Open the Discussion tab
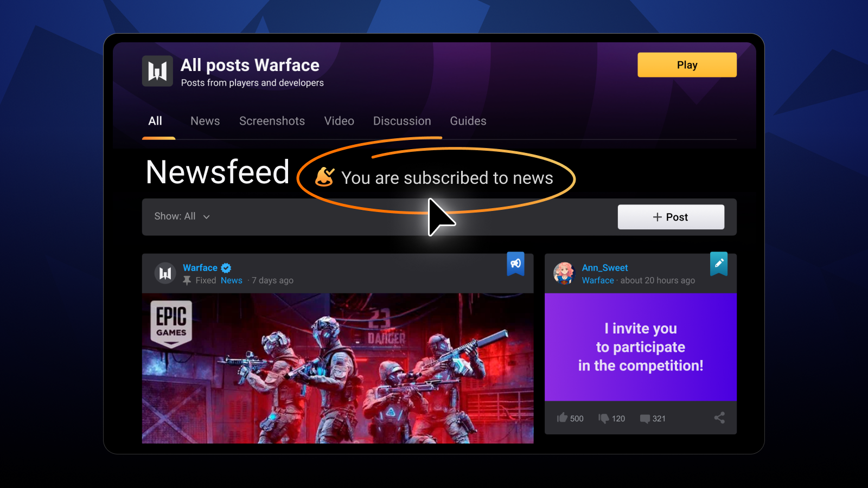 pos(402,121)
